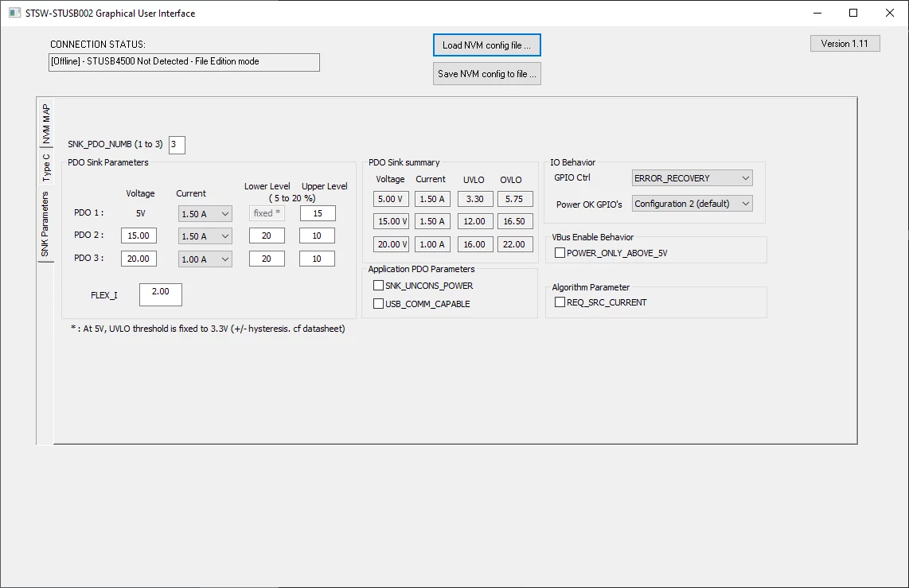The width and height of the screenshot is (909, 588).
Task: Expand Power OK GPIO's configuration dropdown
Action: point(692,204)
